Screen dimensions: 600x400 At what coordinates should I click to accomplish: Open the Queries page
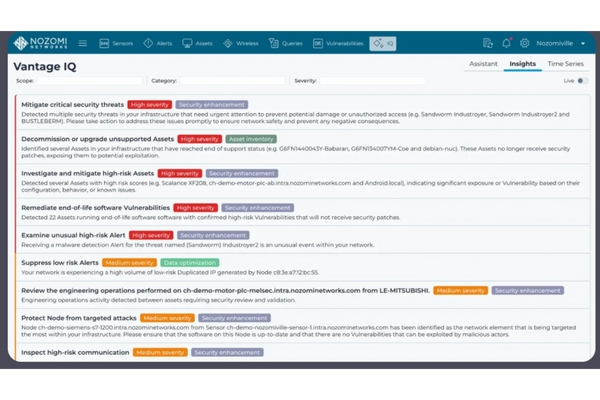(x=286, y=44)
